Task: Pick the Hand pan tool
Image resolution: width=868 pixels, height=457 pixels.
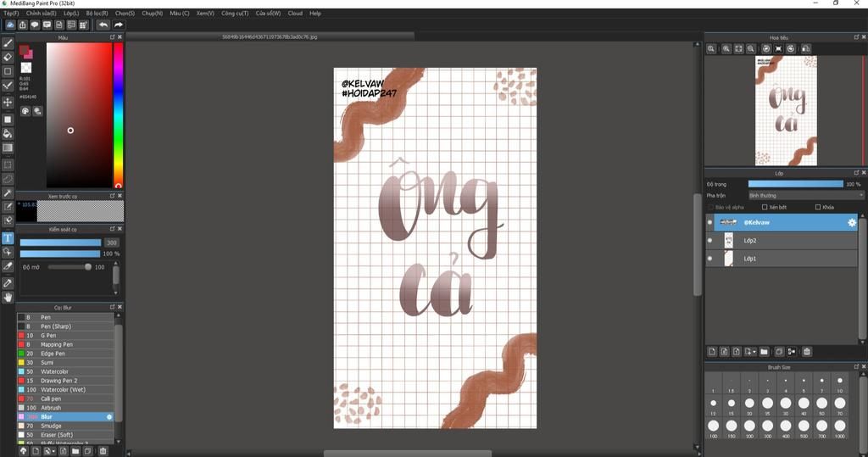Action: [8, 297]
